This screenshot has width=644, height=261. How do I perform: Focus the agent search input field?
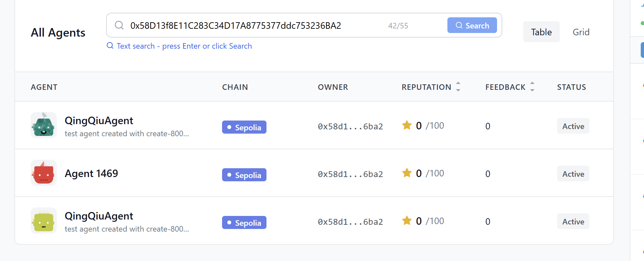point(255,25)
